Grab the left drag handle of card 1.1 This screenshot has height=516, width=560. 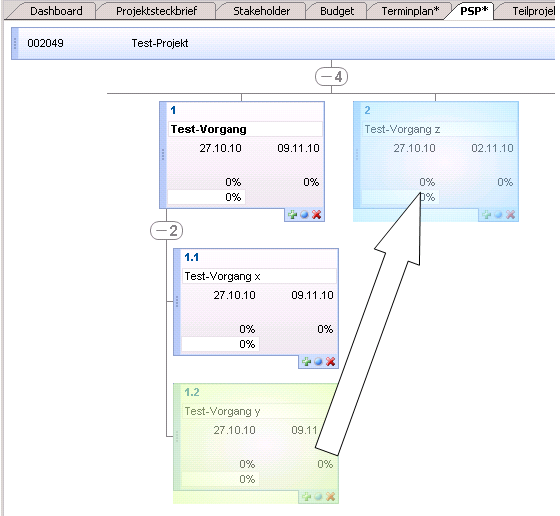point(177,302)
